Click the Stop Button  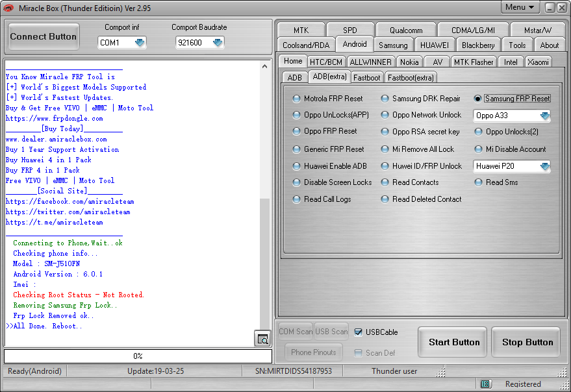point(527,342)
